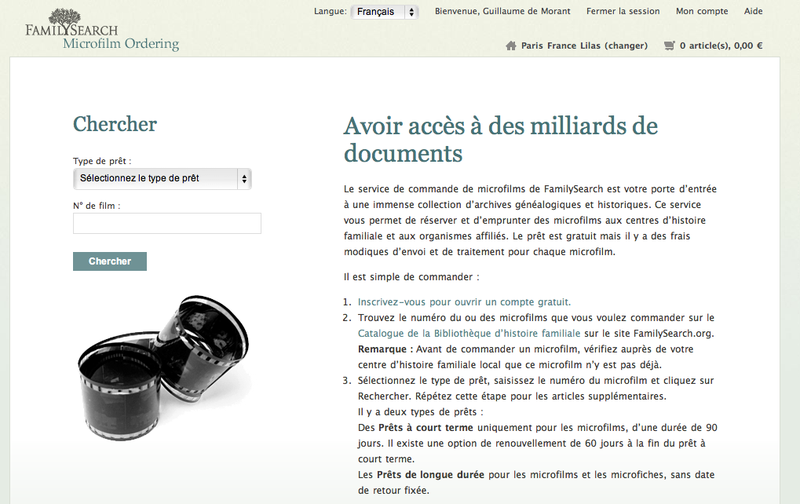Click the N° de film label
800x504 pixels.
[x=96, y=206]
